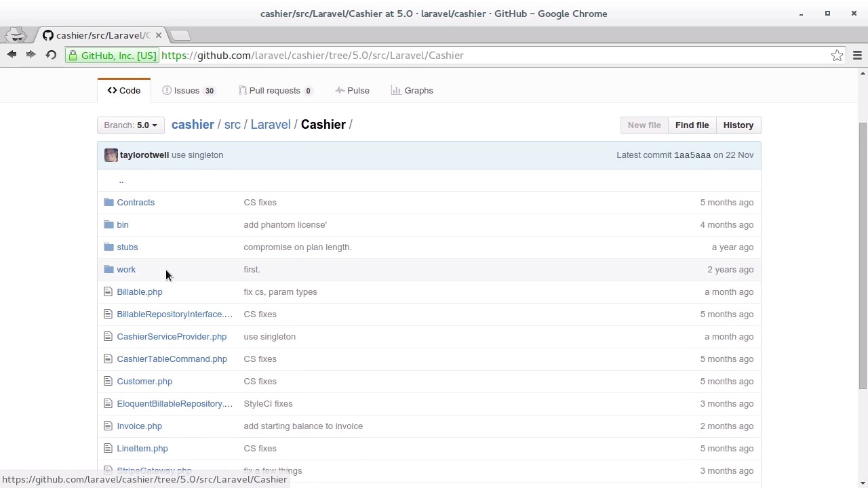Open Invoice.php file

point(139,426)
